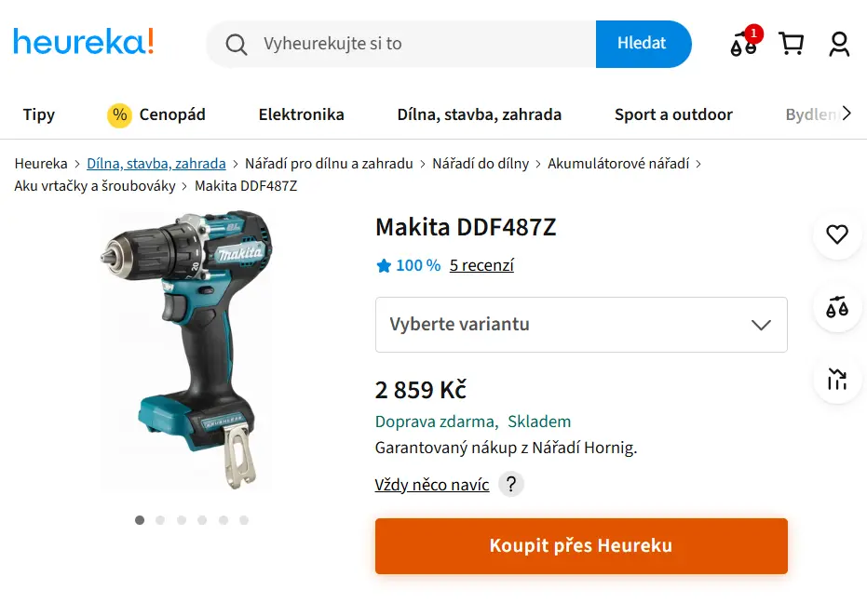Image resolution: width=867 pixels, height=616 pixels.
Task: Open the comparison scales icon in header
Action: click(743, 44)
